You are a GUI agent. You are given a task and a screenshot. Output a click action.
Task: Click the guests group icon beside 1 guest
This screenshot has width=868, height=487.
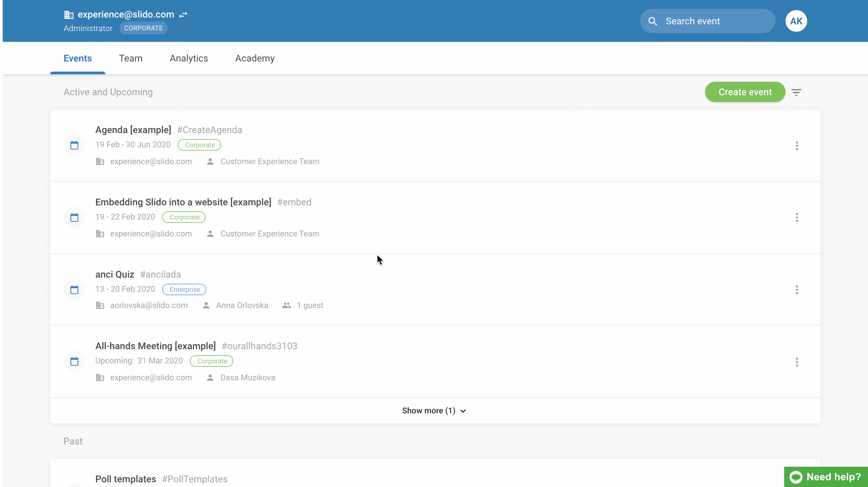coord(287,305)
